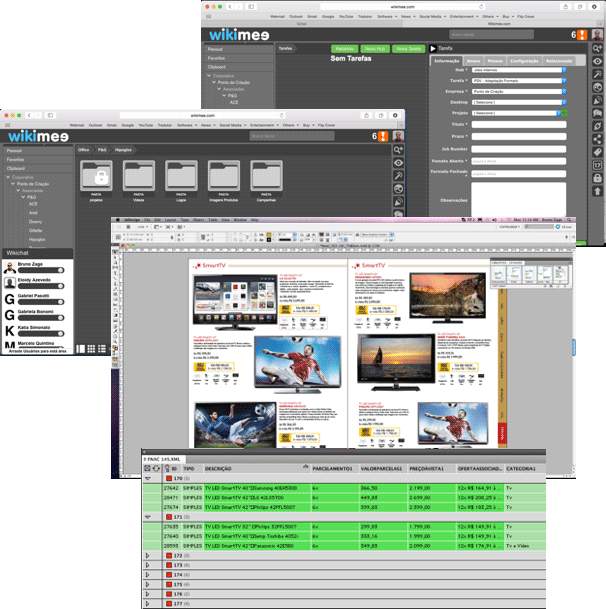
Task: Click the Nova Tarefa button
Action: [409, 49]
